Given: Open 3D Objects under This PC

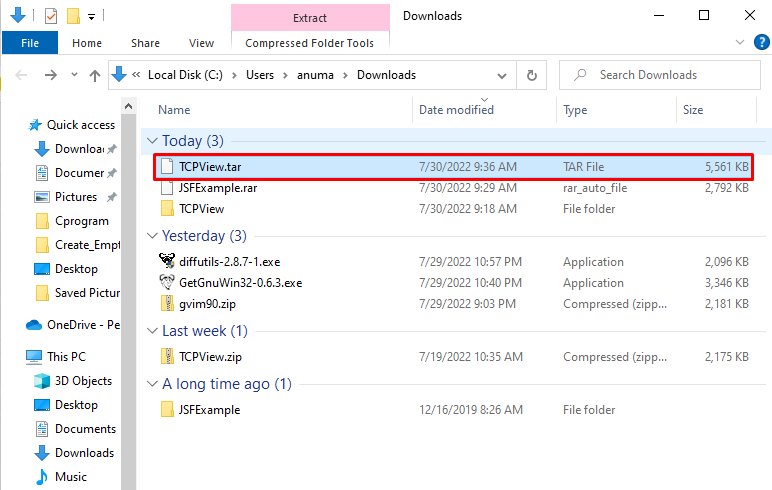Looking at the screenshot, I should pyautogui.click(x=83, y=381).
